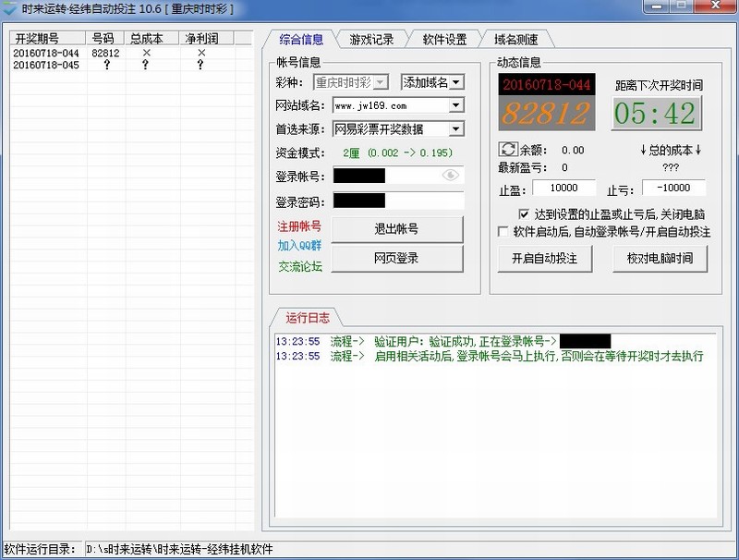Open the 首选来源 dropdown list
This screenshot has width=739, height=560.
(x=455, y=129)
